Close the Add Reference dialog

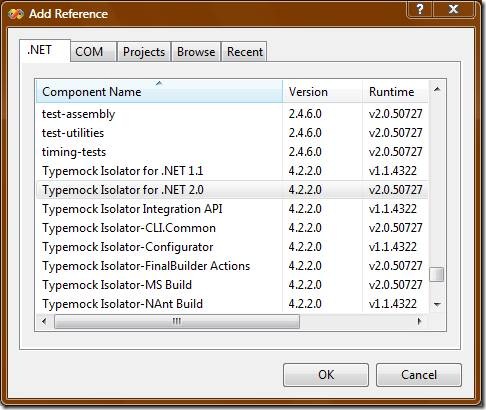[453, 9]
